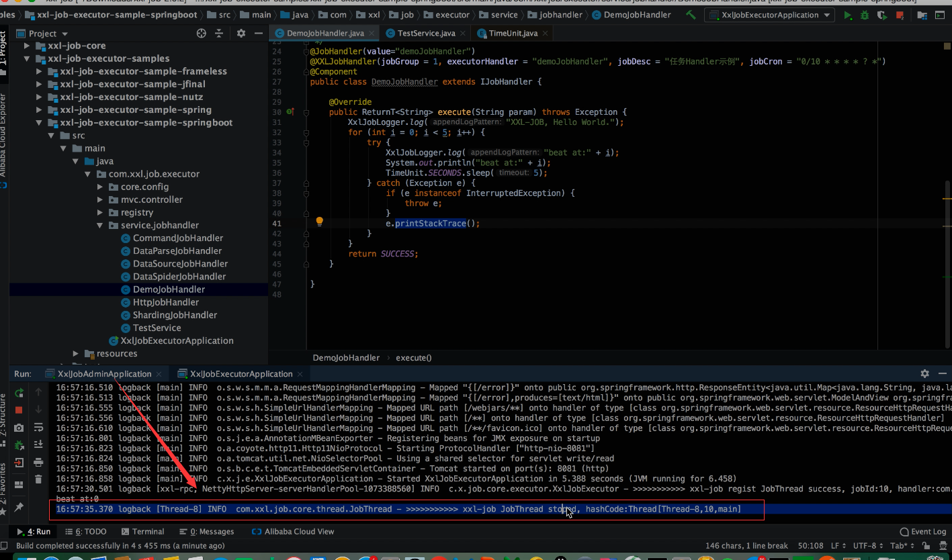Switch to the TimeUnit.java editor tab
Screen dimensions: 952x560
pyautogui.click(x=513, y=33)
